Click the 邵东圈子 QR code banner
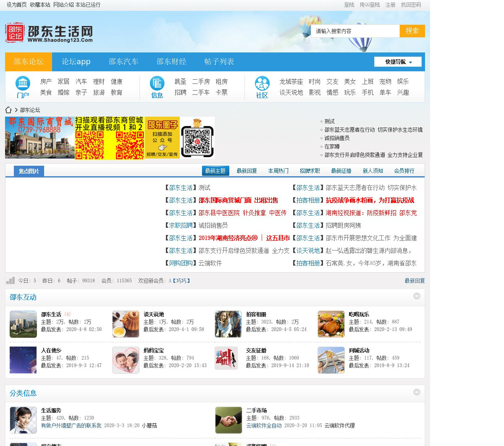 click(x=180, y=138)
